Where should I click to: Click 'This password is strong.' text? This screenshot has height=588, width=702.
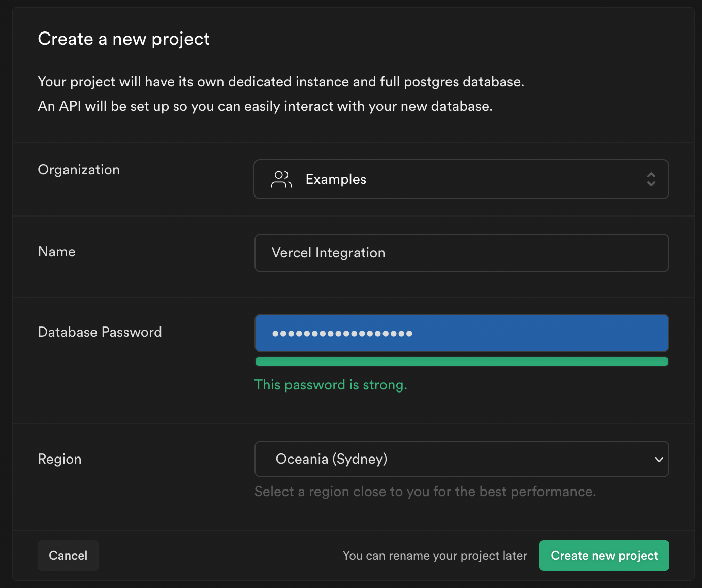tap(331, 385)
